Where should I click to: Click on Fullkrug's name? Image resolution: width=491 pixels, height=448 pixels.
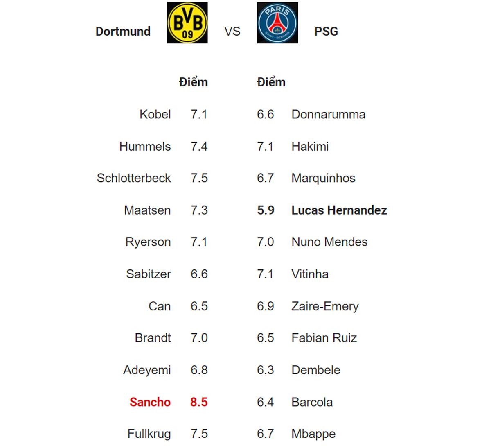click(149, 434)
